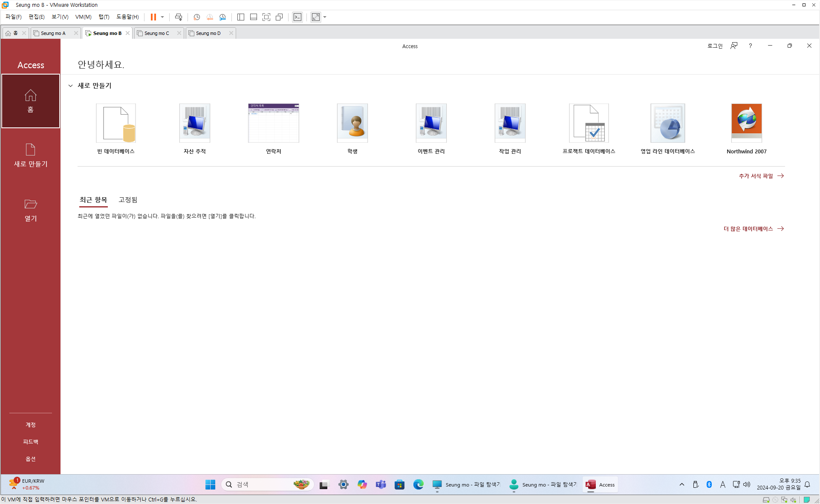Show hidden system tray icons
Image resolution: width=820 pixels, height=504 pixels.
pyautogui.click(x=681, y=484)
